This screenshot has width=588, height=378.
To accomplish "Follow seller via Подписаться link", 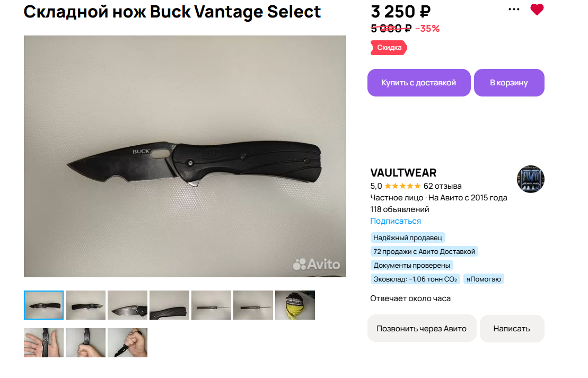I will click(x=395, y=221).
